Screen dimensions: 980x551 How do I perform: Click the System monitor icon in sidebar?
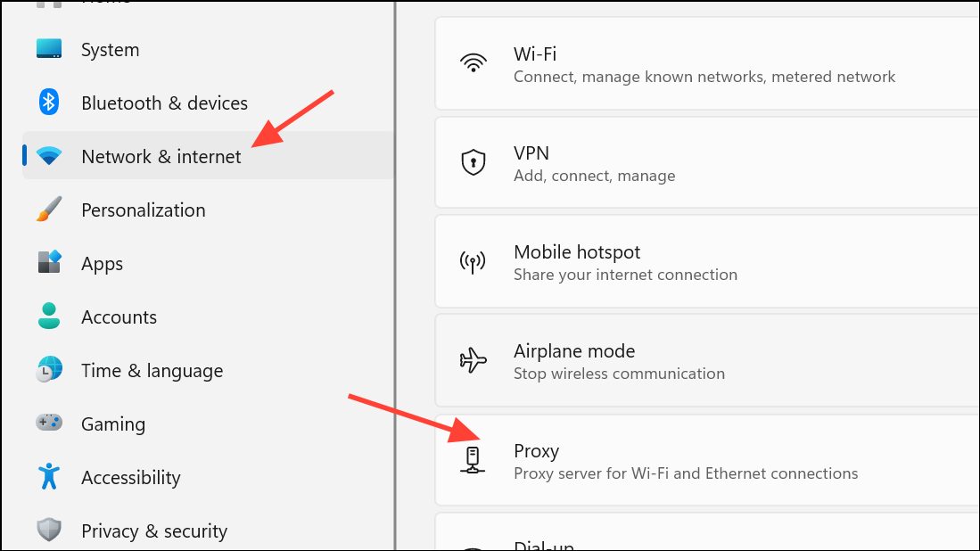(47, 49)
